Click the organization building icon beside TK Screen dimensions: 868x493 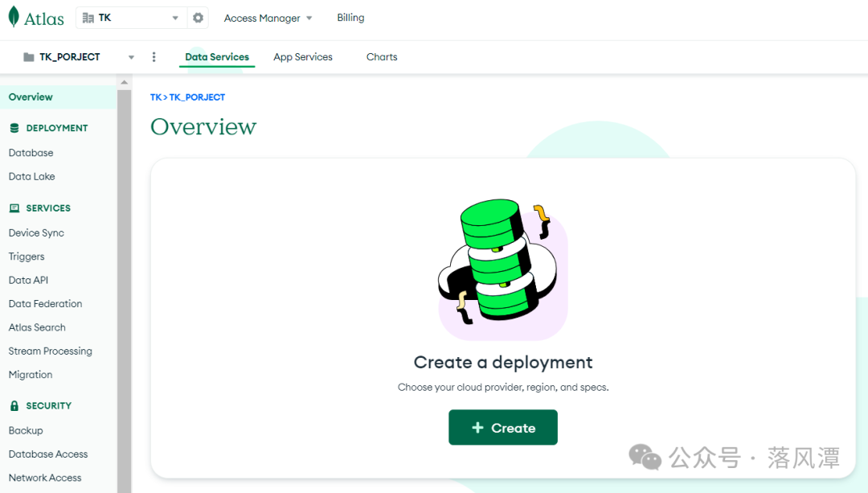click(88, 18)
